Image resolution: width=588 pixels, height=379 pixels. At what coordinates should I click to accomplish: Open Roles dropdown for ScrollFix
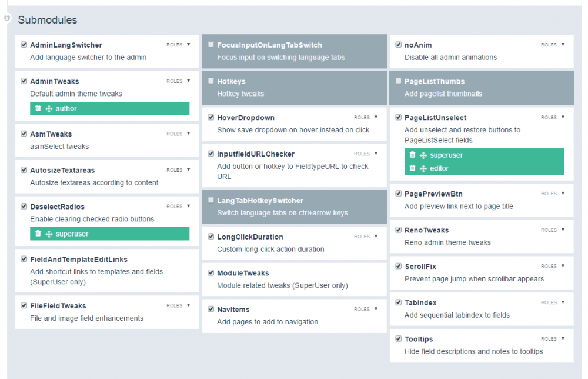pos(553,267)
